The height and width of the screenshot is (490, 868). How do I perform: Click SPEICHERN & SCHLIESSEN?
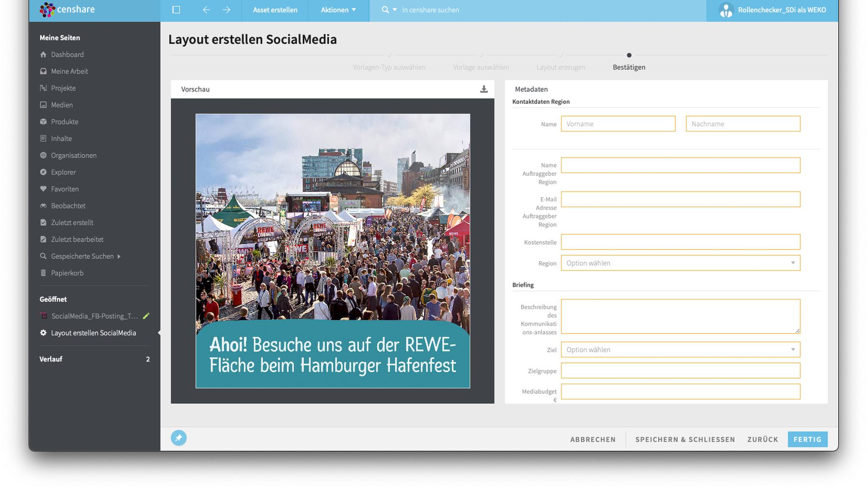point(685,440)
